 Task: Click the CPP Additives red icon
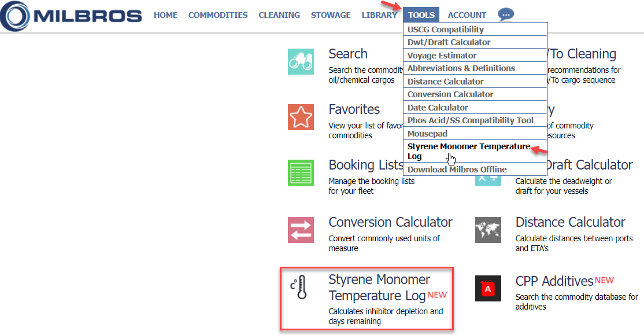pos(488,288)
